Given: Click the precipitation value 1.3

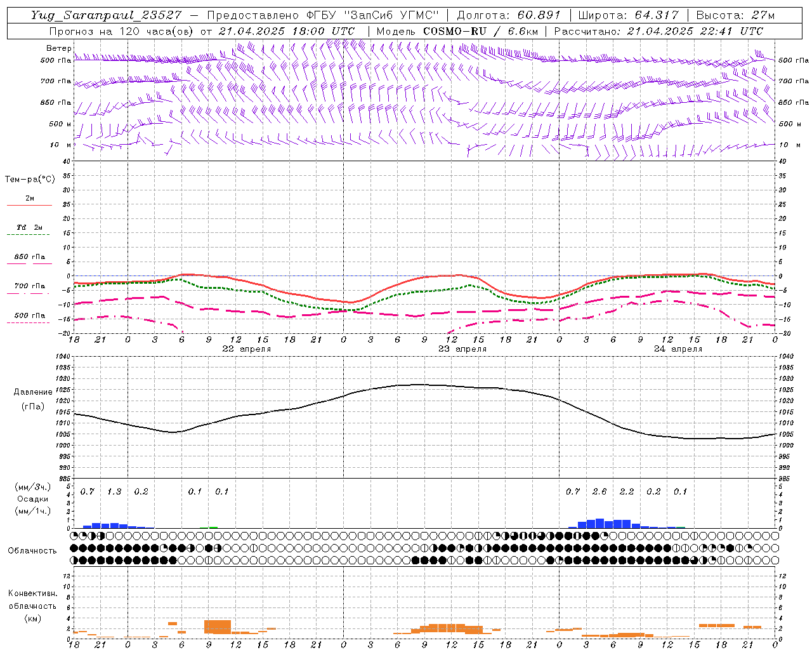Looking at the screenshot, I should pos(114,491).
